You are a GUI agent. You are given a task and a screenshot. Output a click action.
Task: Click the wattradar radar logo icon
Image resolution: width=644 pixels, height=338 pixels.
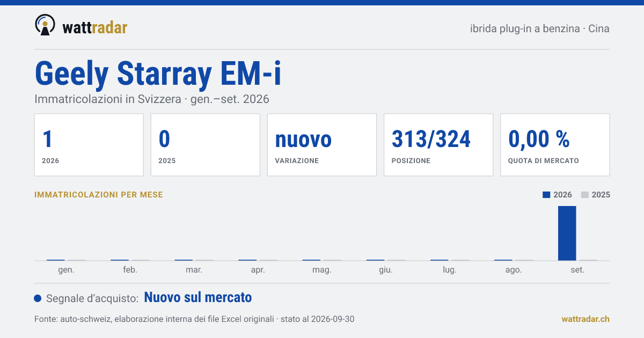pos(45,25)
